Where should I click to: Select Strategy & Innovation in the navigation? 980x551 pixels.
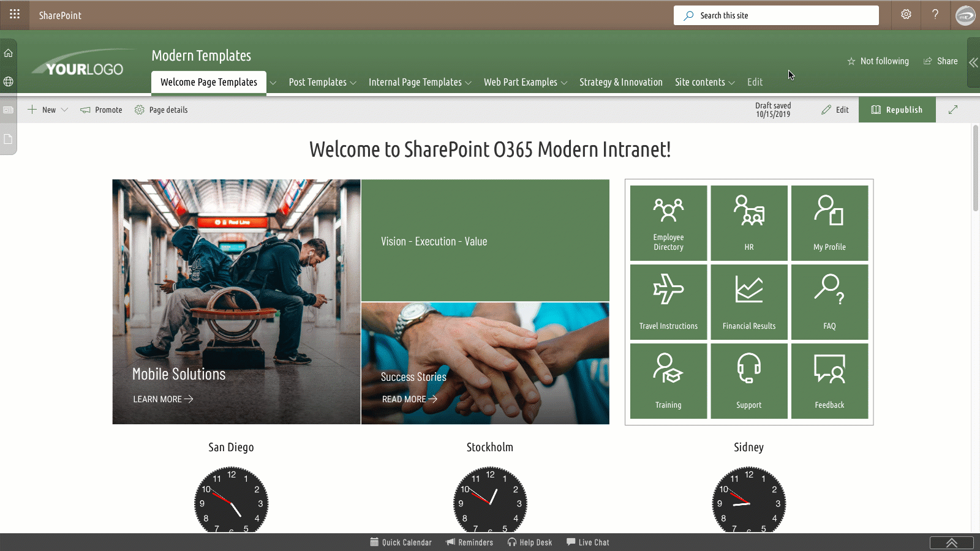point(620,81)
